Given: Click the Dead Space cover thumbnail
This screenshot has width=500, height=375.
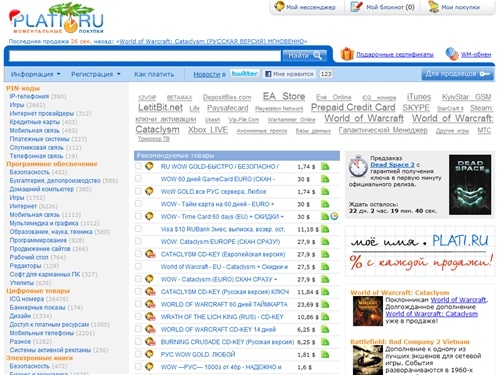Looking at the screenshot, I should pyautogui.click(x=470, y=185).
